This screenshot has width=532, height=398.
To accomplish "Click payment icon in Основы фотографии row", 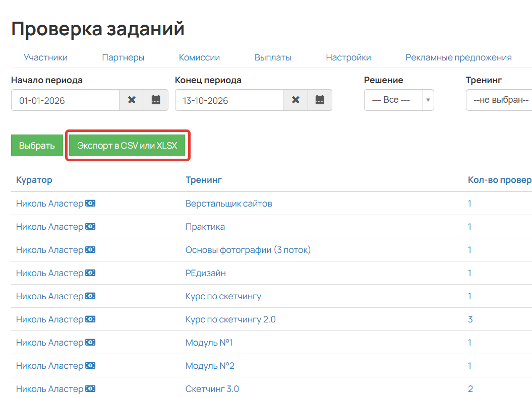I will [x=90, y=249].
